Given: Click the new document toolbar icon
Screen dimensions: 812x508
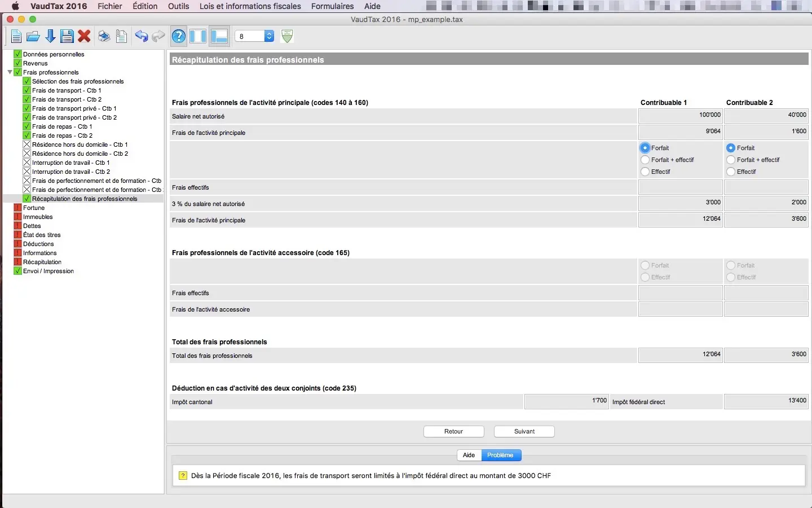Looking at the screenshot, I should pos(16,37).
